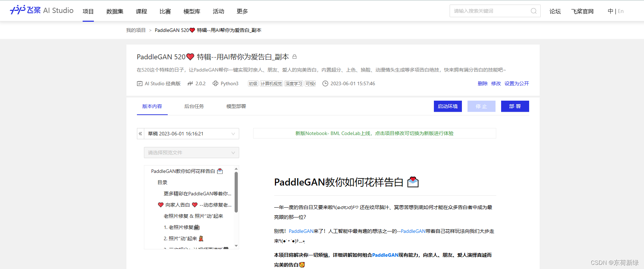
Task: Select the 版本内容 tab
Action: 152,106
